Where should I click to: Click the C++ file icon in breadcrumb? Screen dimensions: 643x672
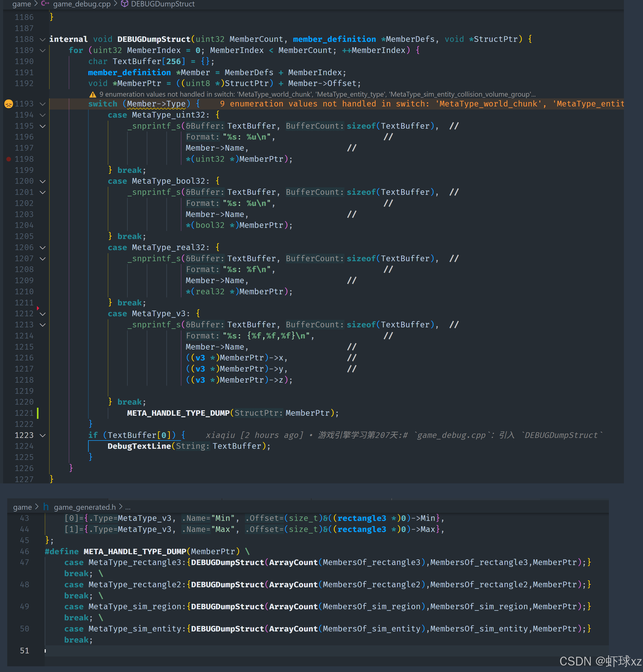45,4
